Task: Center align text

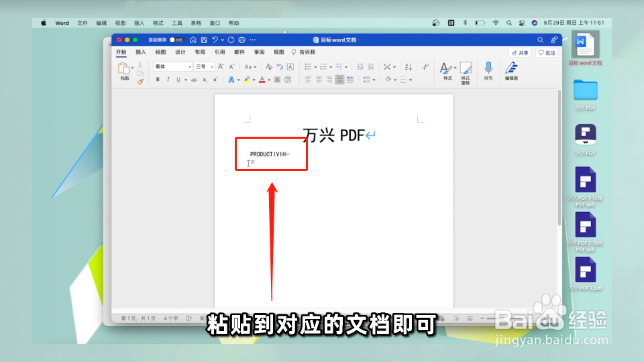Action: (319, 80)
